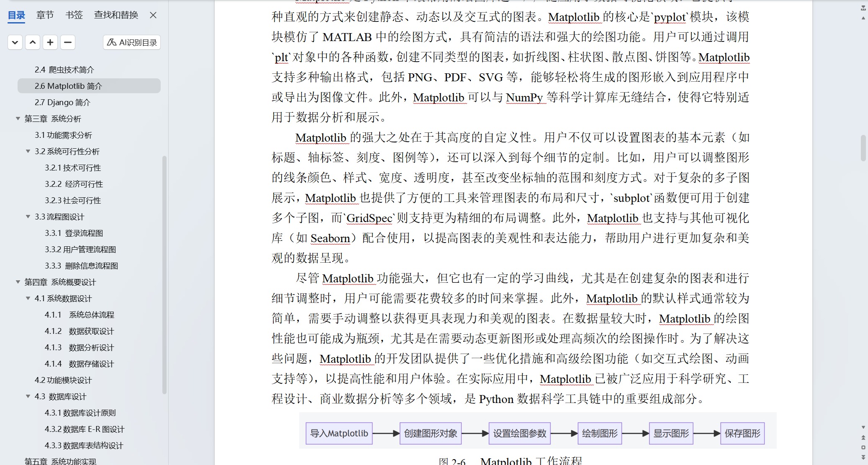This screenshot has width=868, height=465.
Task: Jump to previous page with double-up arrow
Action: tap(863, 437)
